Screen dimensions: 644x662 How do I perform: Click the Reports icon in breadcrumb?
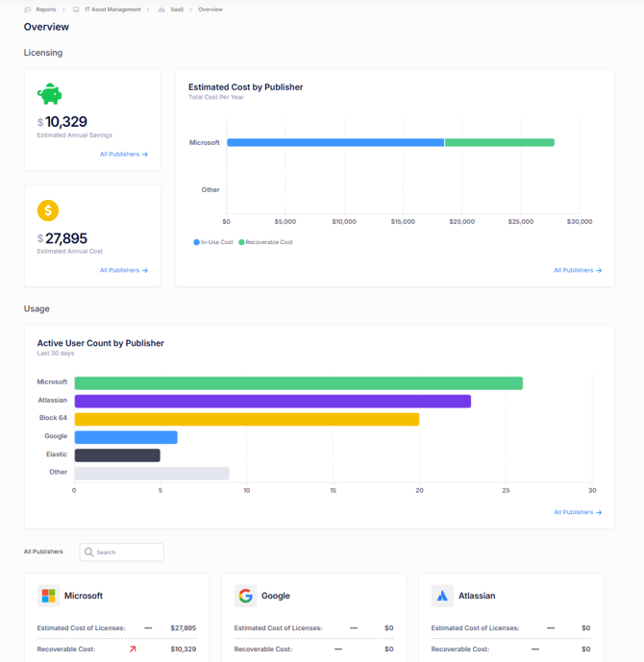tap(28, 10)
